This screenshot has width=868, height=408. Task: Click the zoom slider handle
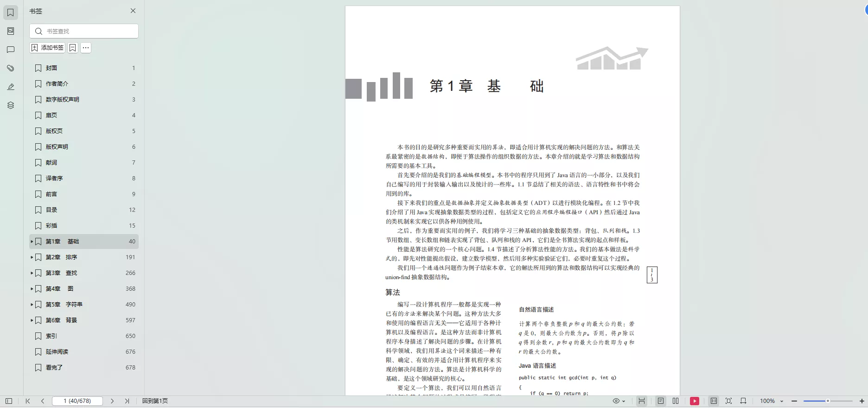click(x=828, y=401)
